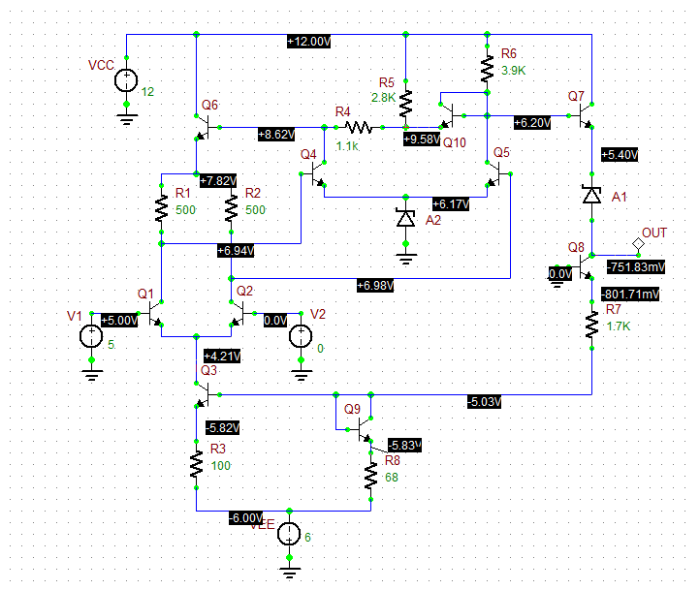Click resistor R4 1.1k symbol
Screen dimensions: 700x590
click(359, 128)
